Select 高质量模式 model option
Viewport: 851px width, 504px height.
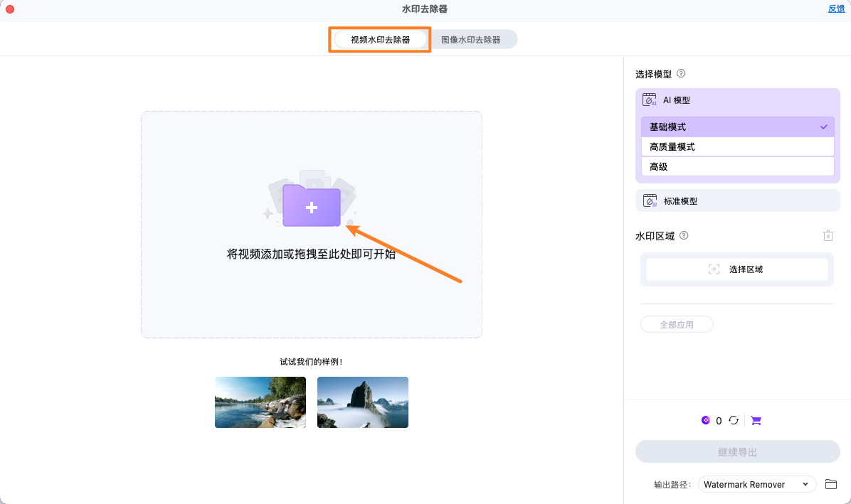(x=737, y=146)
